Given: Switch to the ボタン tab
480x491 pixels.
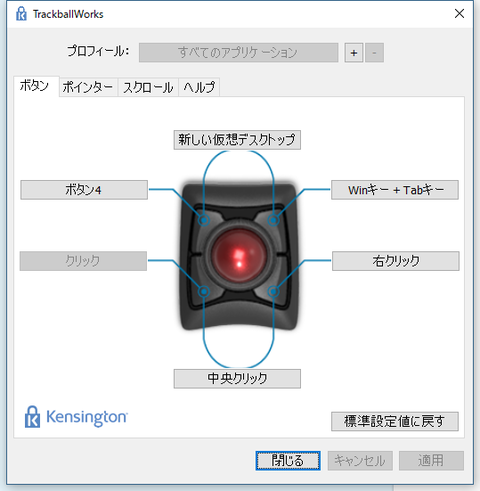Looking at the screenshot, I should coord(36,86).
